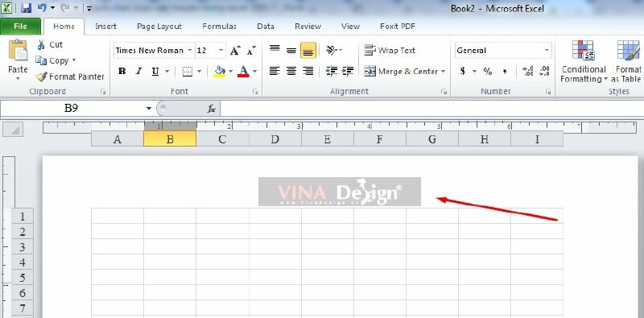Apply red font color
The image size is (644, 318).
[x=243, y=72]
